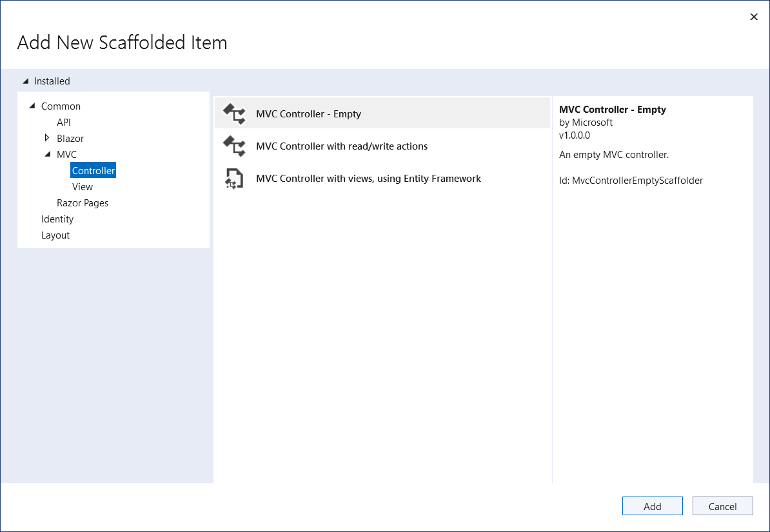Select the Layout category
The image size is (770, 532).
click(55, 235)
